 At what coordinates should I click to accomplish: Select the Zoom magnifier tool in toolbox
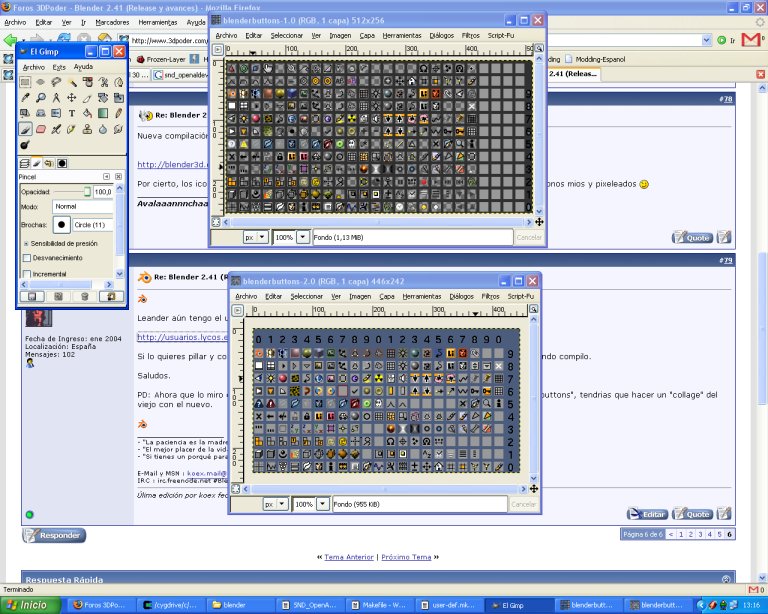tap(41, 98)
